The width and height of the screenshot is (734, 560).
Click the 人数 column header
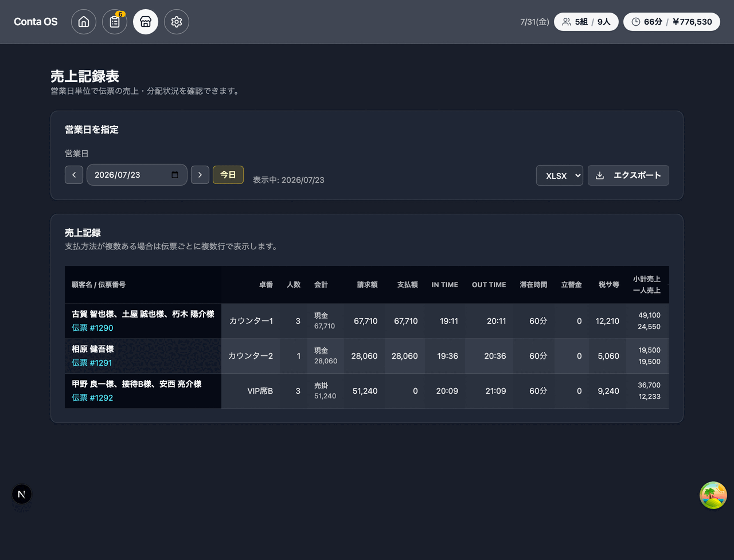(x=294, y=285)
